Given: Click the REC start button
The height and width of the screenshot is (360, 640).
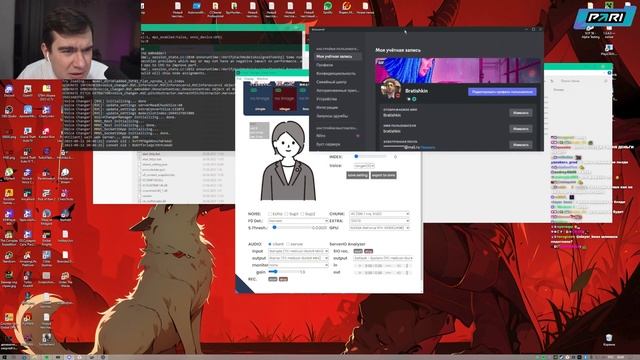Looking at the screenshot, I should (x=272, y=279).
